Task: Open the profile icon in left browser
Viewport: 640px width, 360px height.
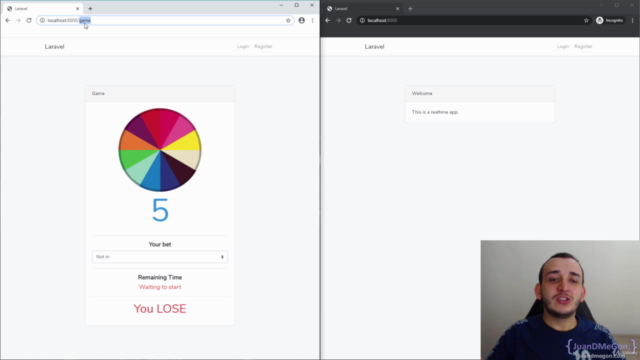Action: (302, 20)
